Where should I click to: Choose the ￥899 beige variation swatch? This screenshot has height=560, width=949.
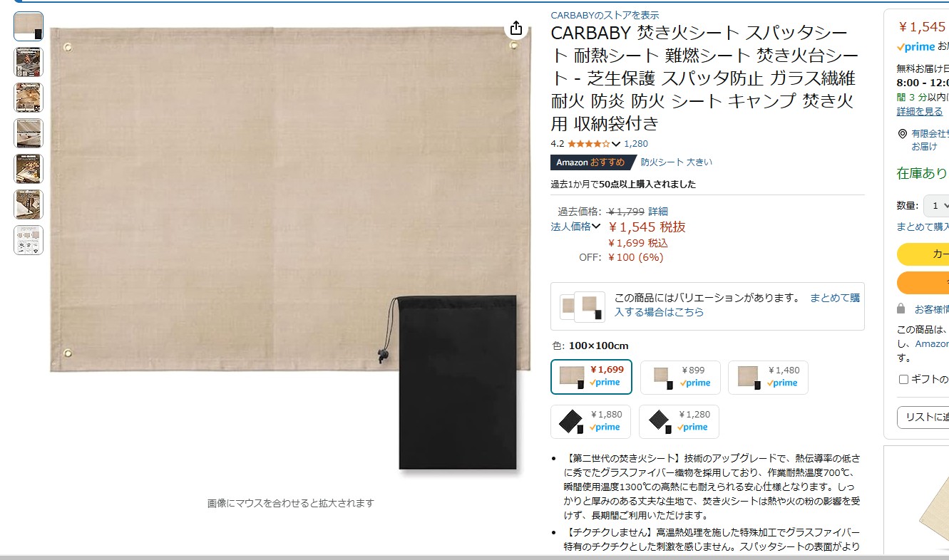[680, 378]
